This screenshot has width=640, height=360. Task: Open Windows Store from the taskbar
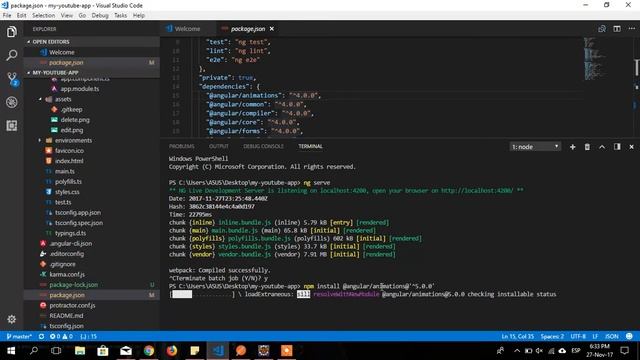(x=103, y=351)
